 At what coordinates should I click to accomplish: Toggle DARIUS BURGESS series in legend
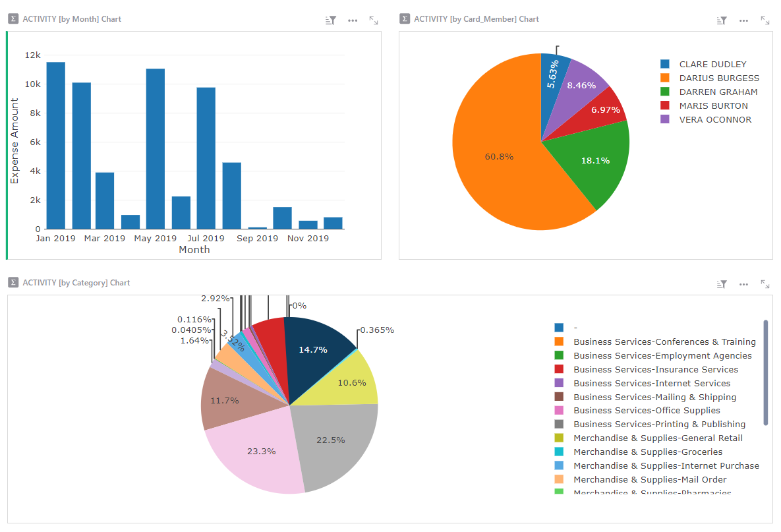[x=719, y=78]
